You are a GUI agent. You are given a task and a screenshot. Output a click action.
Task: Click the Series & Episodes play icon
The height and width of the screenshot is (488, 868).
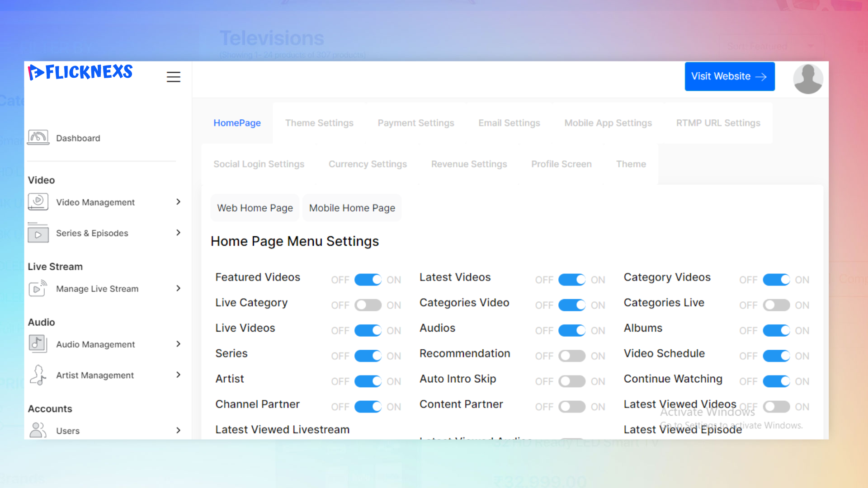click(x=38, y=233)
